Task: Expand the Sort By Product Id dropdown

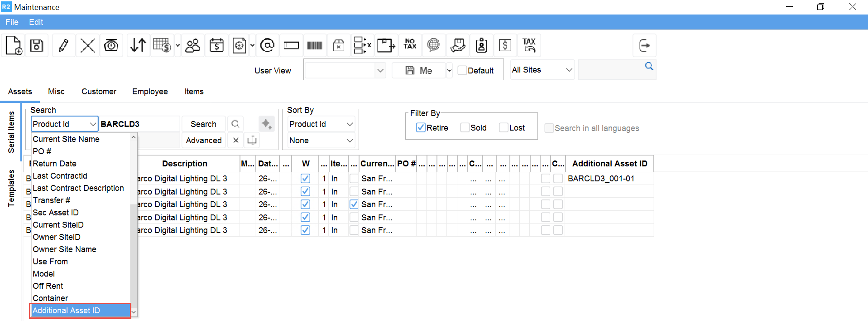Action: point(321,124)
